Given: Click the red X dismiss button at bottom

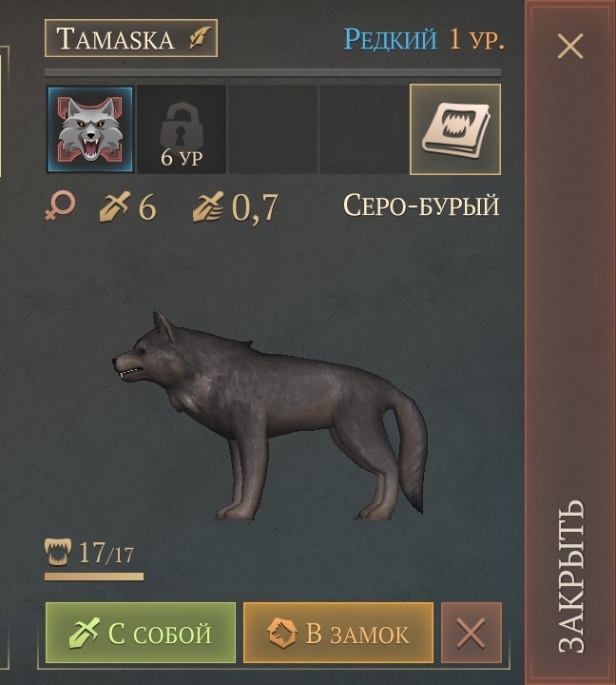Looking at the screenshot, I should tap(472, 633).
